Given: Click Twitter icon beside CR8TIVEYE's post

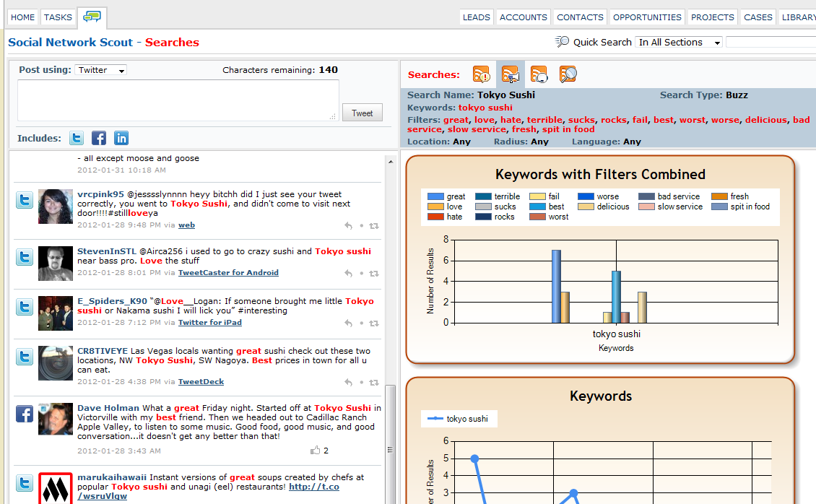Looking at the screenshot, I should [25, 357].
